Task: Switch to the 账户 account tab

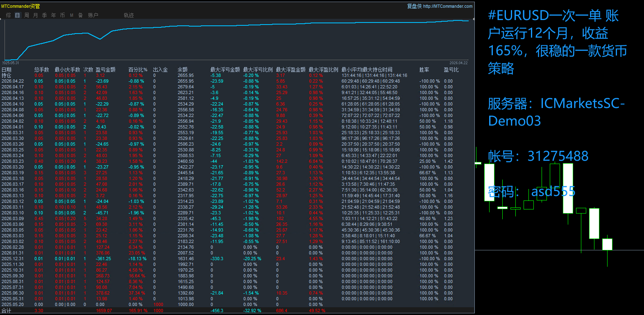Action: tap(93, 15)
